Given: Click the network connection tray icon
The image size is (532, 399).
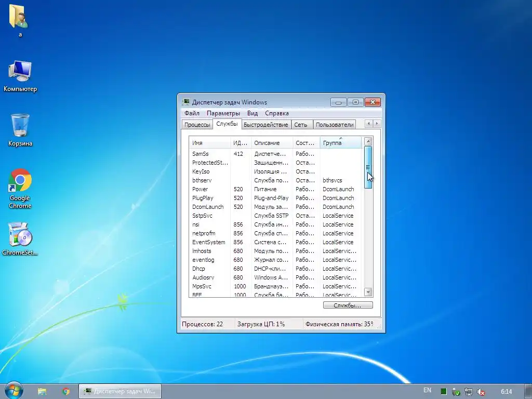Looking at the screenshot, I should point(468,392).
